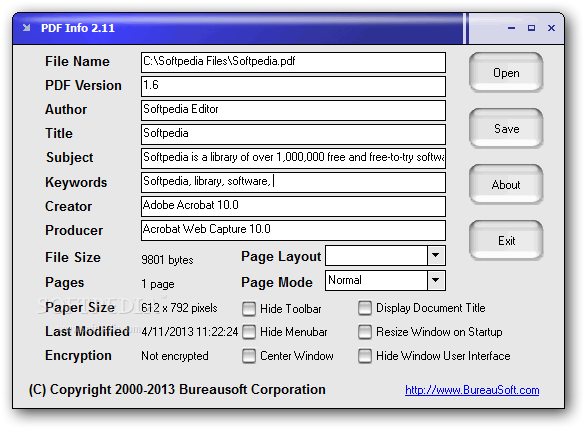Image resolution: width=585 pixels, height=429 pixels.
Task: Click the File Name input field
Action: point(293,62)
